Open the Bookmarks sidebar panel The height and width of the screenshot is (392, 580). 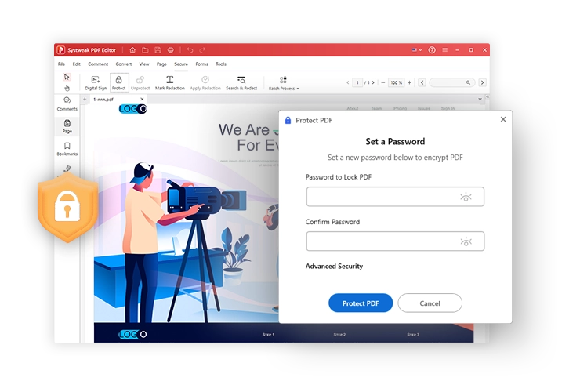(67, 149)
